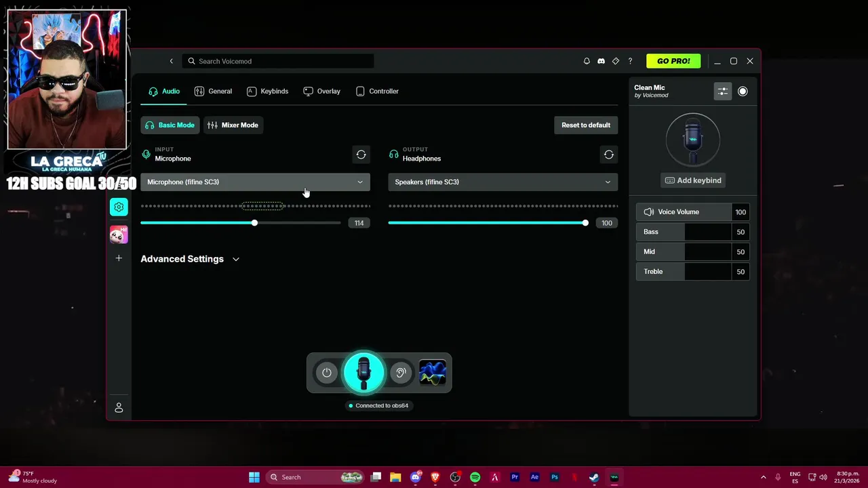Screen dimensions: 868x488
Task: Open Speakers (fifine SC3) output dropdown
Action: pos(503,182)
